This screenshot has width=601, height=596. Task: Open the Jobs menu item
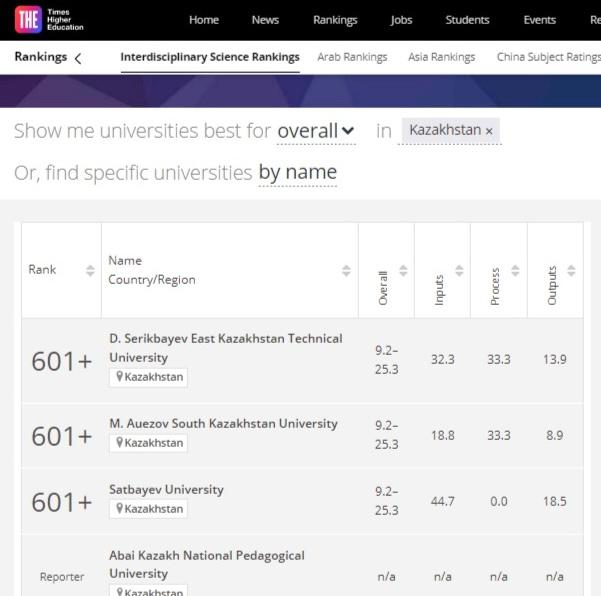(401, 20)
